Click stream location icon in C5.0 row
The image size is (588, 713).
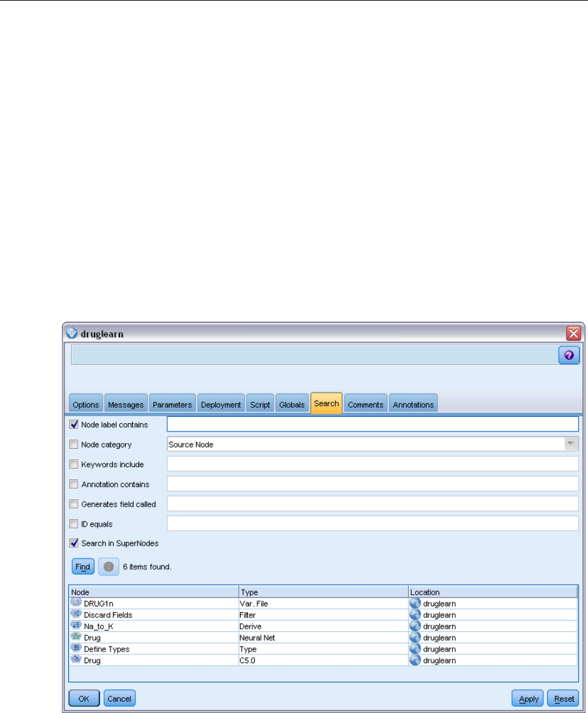(415, 660)
